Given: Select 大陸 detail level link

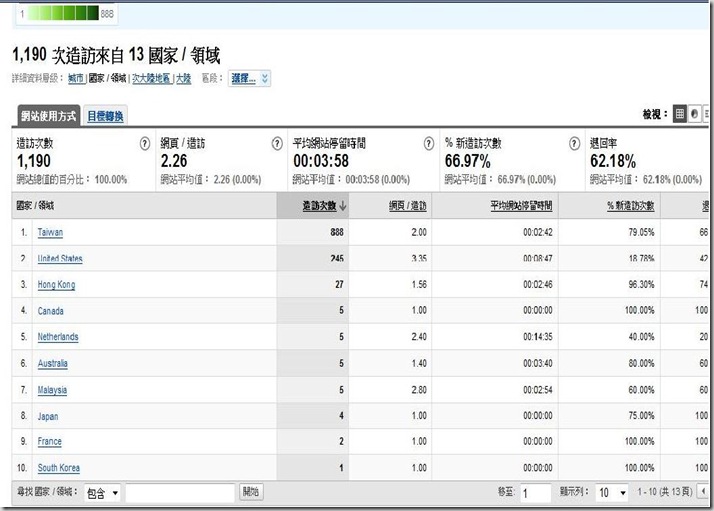Looking at the screenshot, I should pyautogui.click(x=184, y=78).
